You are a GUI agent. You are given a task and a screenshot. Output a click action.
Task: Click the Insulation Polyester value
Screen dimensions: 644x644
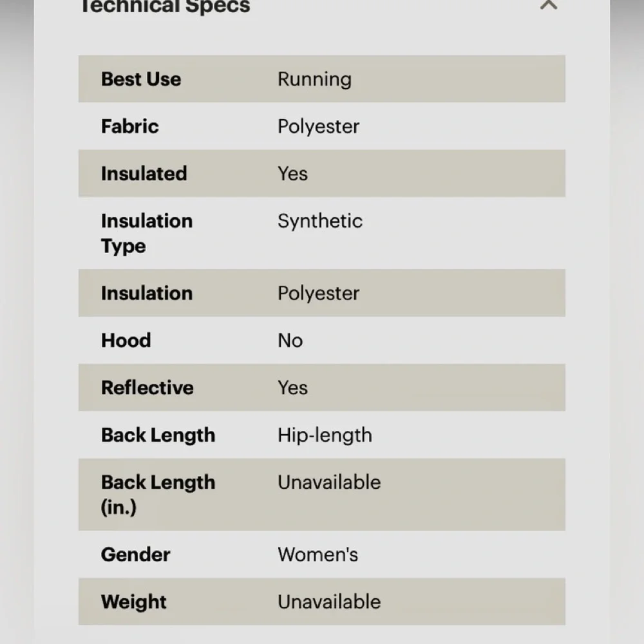pyautogui.click(x=318, y=294)
